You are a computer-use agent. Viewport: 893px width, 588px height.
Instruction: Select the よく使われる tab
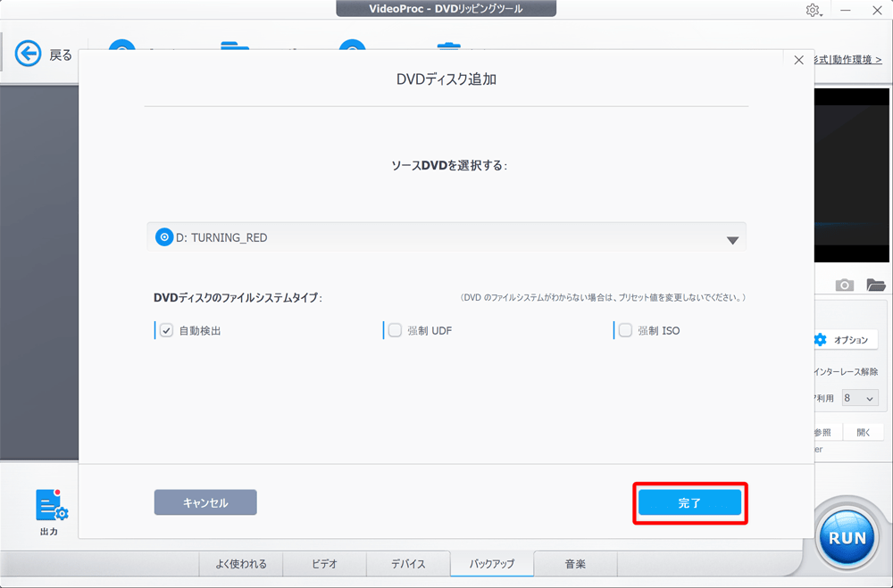click(240, 564)
